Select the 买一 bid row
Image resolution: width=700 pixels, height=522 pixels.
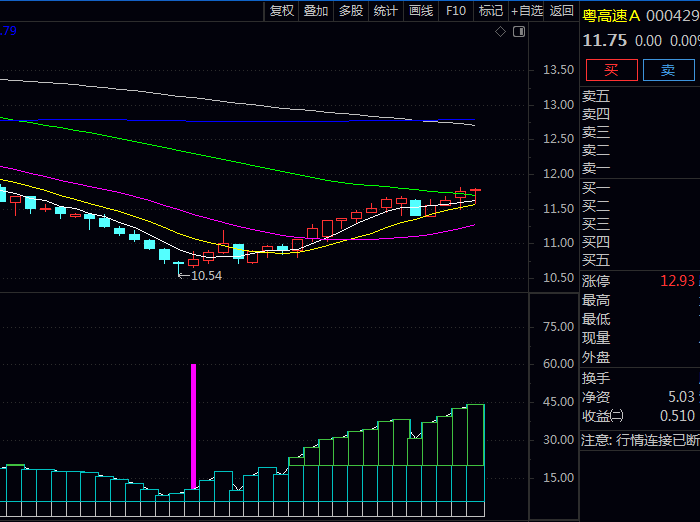point(638,188)
